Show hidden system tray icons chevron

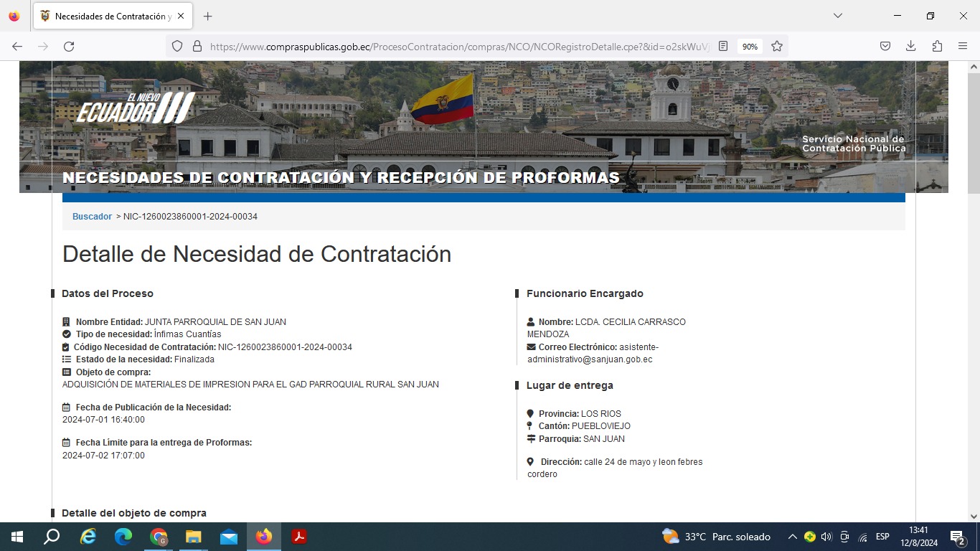[x=792, y=537]
